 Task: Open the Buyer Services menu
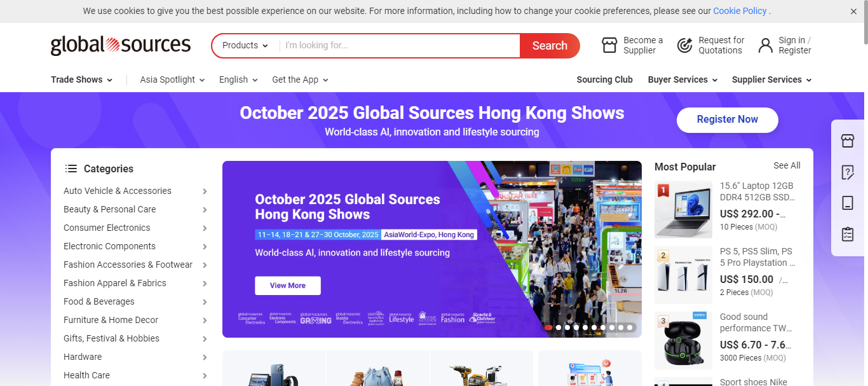click(x=682, y=79)
